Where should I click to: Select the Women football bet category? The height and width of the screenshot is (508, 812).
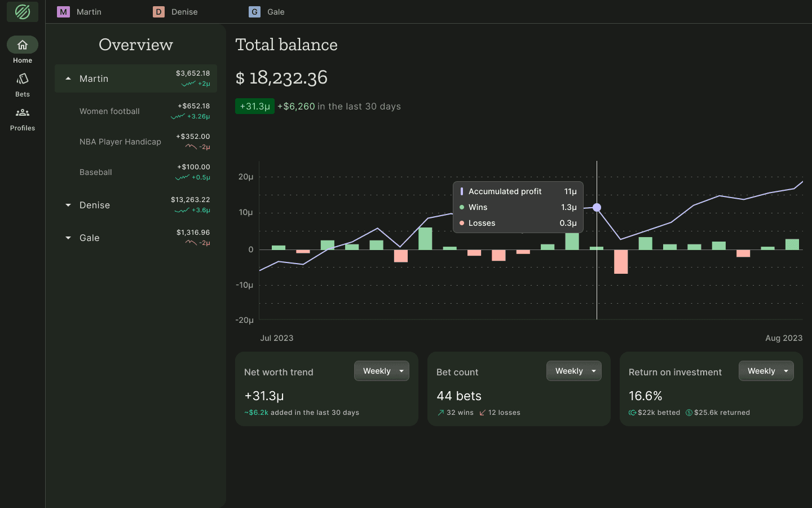pyautogui.click(x=109, y=111)
